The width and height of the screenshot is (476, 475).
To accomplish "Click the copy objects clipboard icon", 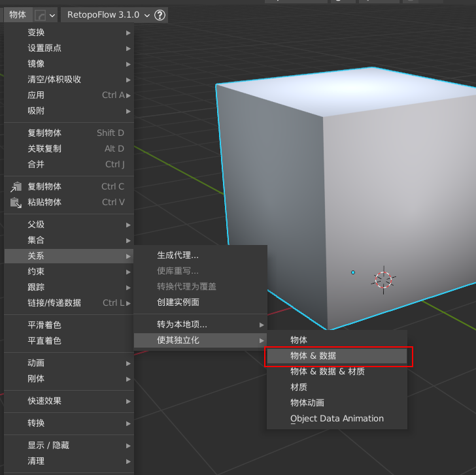I will (16, 187).
